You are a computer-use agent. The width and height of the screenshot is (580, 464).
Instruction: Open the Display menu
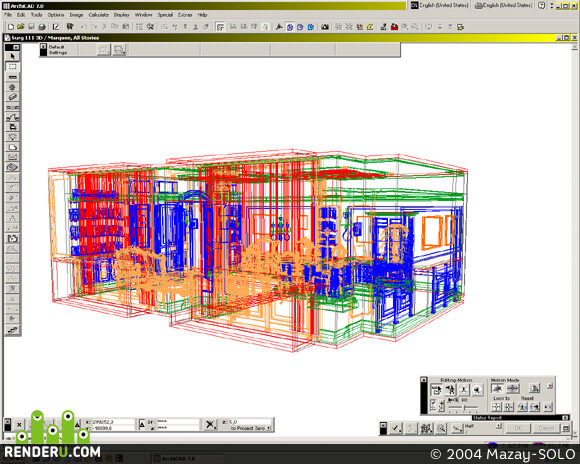pos(122,15)
